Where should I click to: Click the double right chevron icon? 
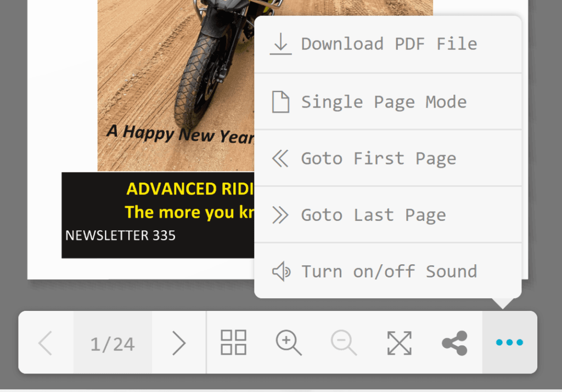(280, 215)
